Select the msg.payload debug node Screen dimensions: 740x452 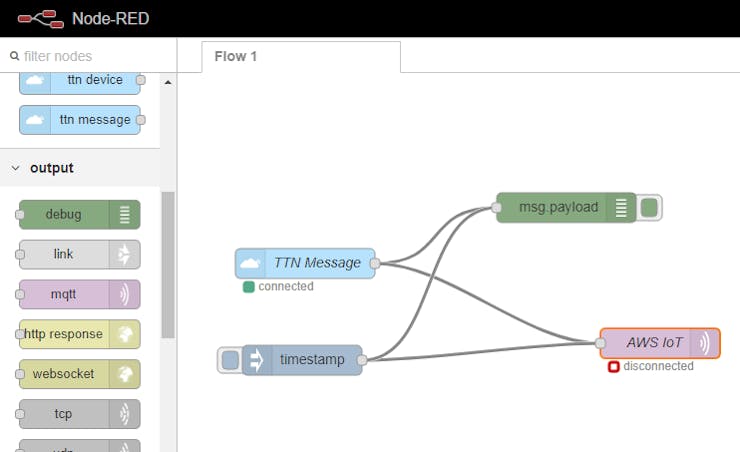tap(566, 208)
